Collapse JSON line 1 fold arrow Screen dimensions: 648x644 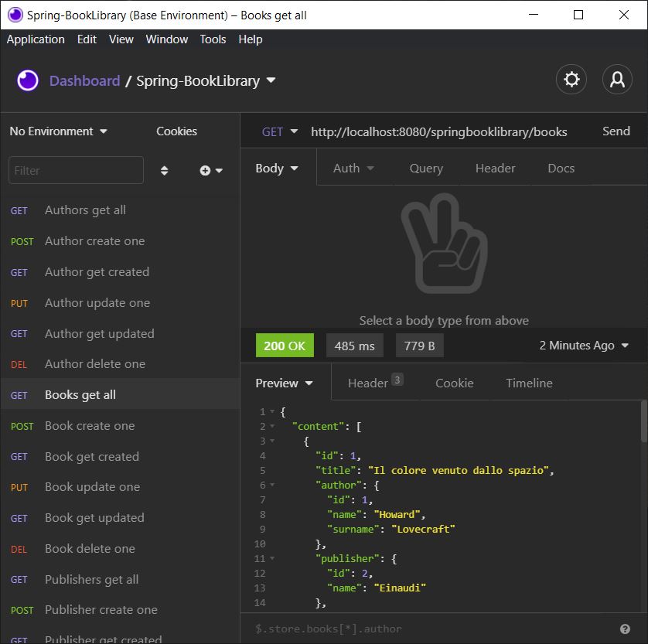(x=272, y=411)
